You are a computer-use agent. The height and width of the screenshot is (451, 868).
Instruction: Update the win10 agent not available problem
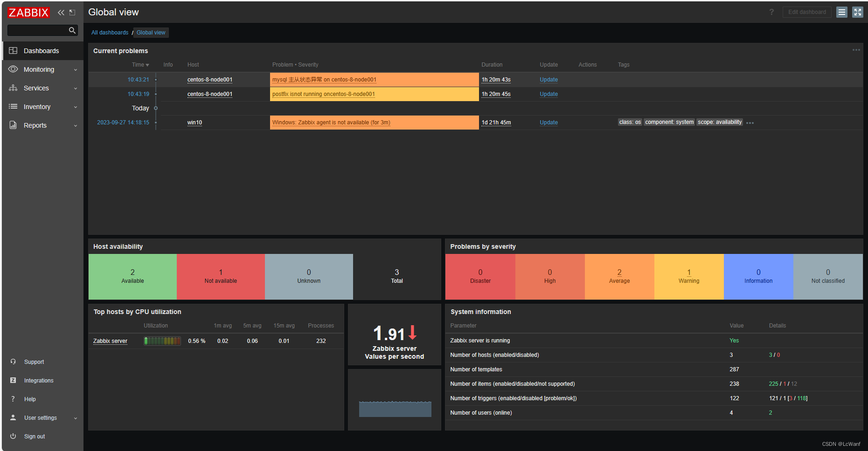549,123
